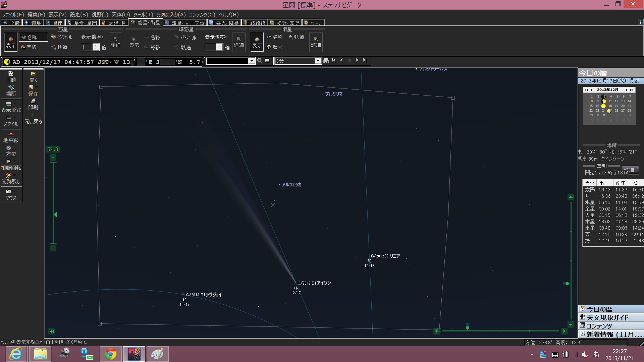Toggle planet 名称 name labels
The height and width of the screenshot is (362, 644).
pyautogui.click(x=33, y=37)
